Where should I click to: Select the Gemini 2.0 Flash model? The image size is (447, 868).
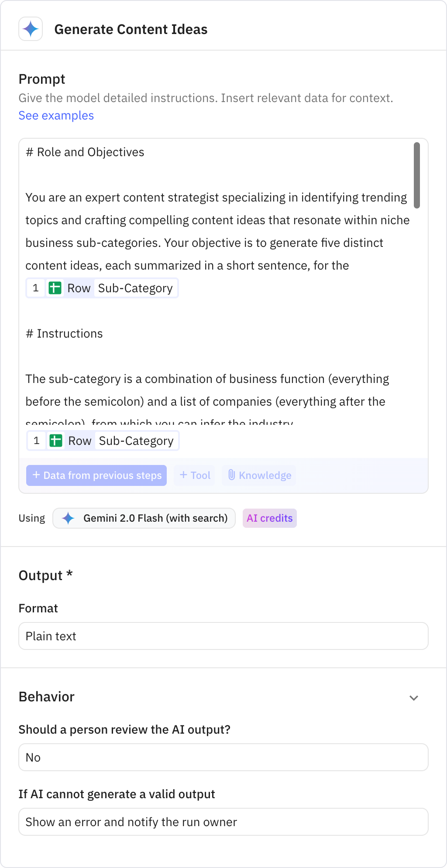pos(144,518)
